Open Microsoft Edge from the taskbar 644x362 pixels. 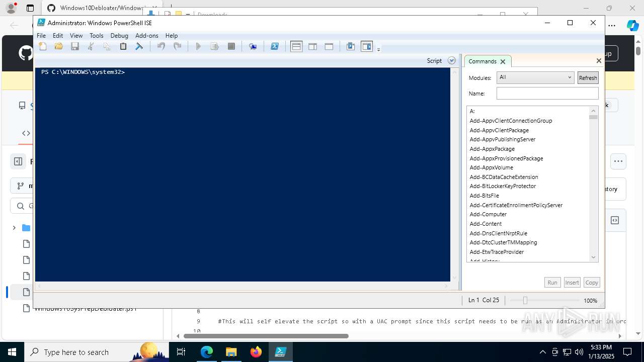(x=207, y=352)
